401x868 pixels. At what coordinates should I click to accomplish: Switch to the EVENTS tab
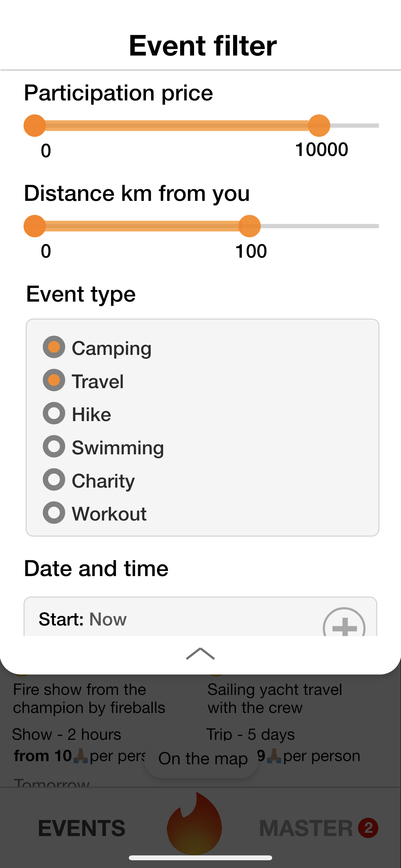click(82, 828)
